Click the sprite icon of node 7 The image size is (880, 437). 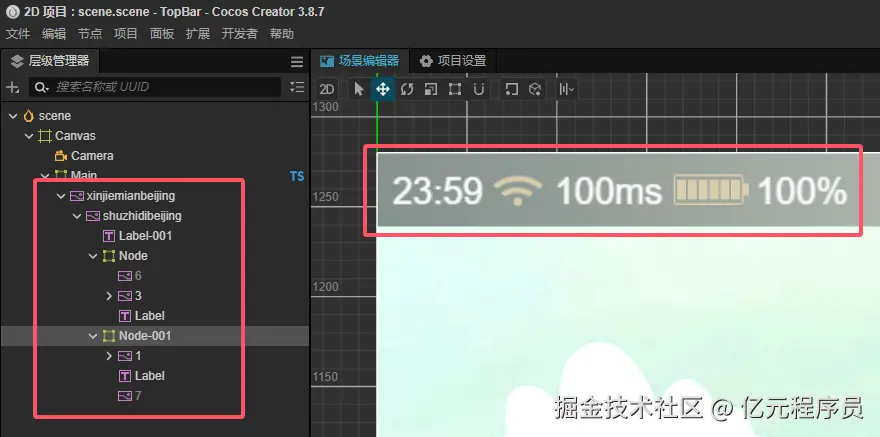click(125, 396)
